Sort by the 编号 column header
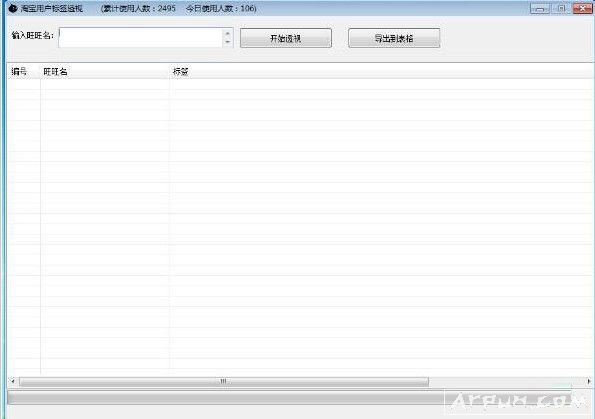This screenshot has width=595, height=419. (24, 71)
